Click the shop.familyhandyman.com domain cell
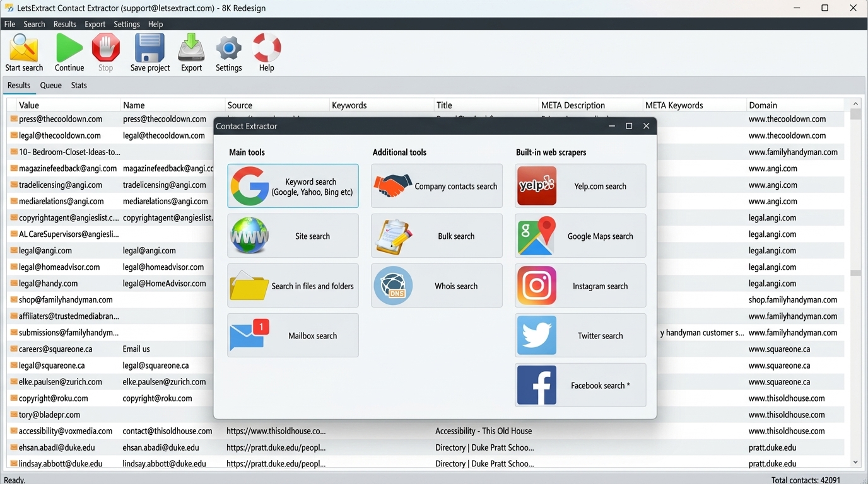Image resolution: width=868 pixels, height=484 pixels. [x=793, y=299]
